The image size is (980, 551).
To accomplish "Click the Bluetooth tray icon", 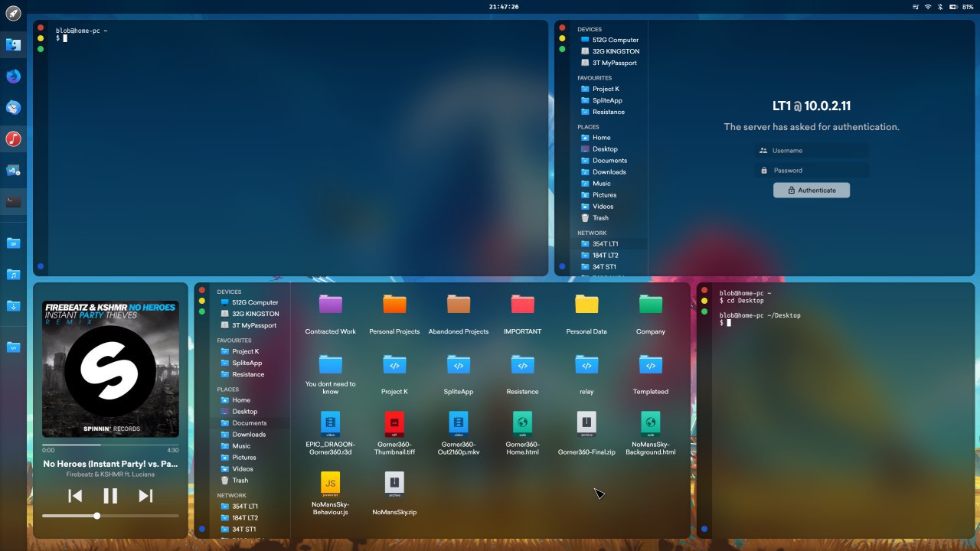I will point(939,6).
